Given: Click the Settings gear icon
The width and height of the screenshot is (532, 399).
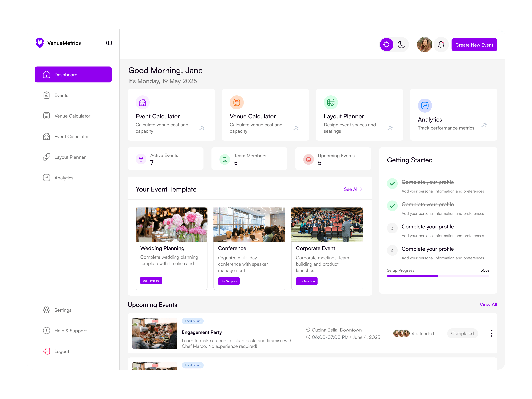Looking at the screenshot, I should (x=46, y=310).
